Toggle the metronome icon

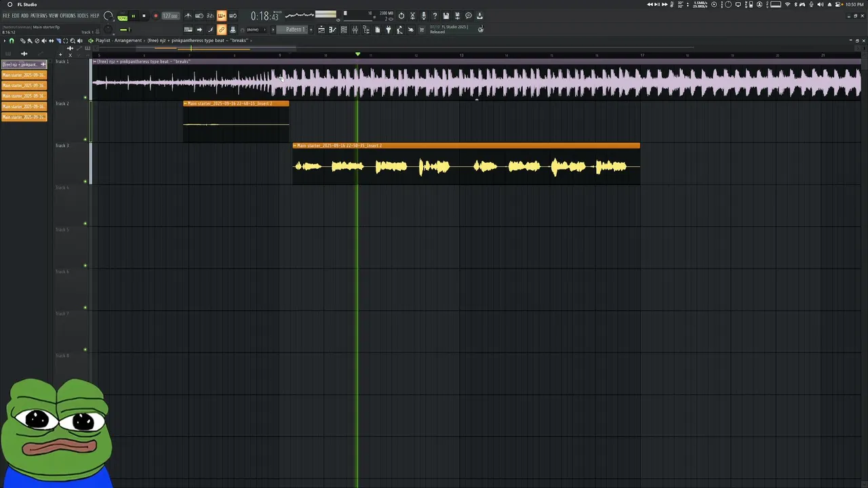click(189, 16)
